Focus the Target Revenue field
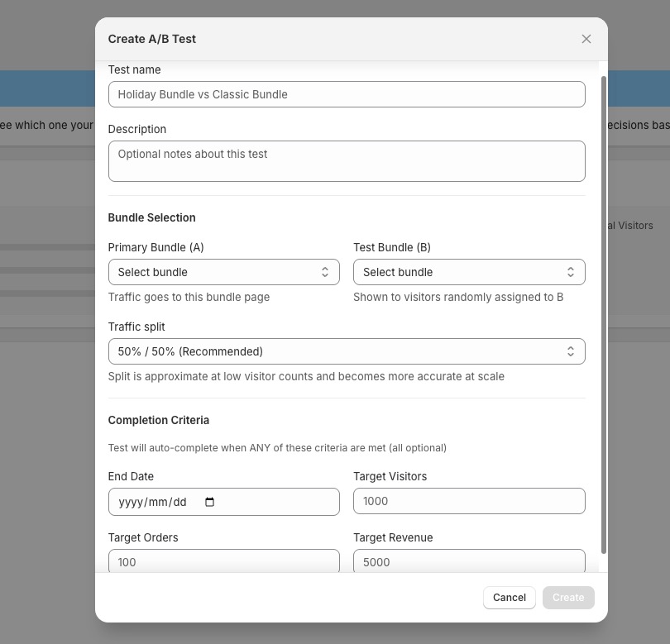 pyautogui.click(x=469, y=561)
